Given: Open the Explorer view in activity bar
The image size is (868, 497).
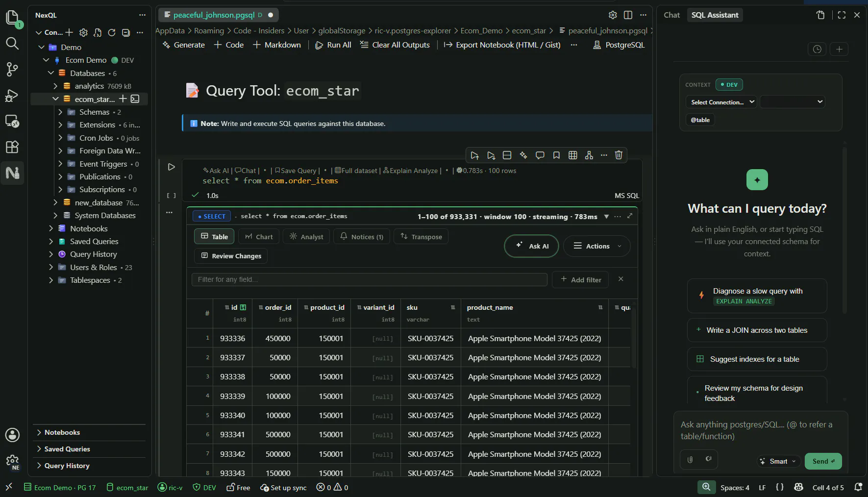Looking at the screenshot, I should (12, 18).
